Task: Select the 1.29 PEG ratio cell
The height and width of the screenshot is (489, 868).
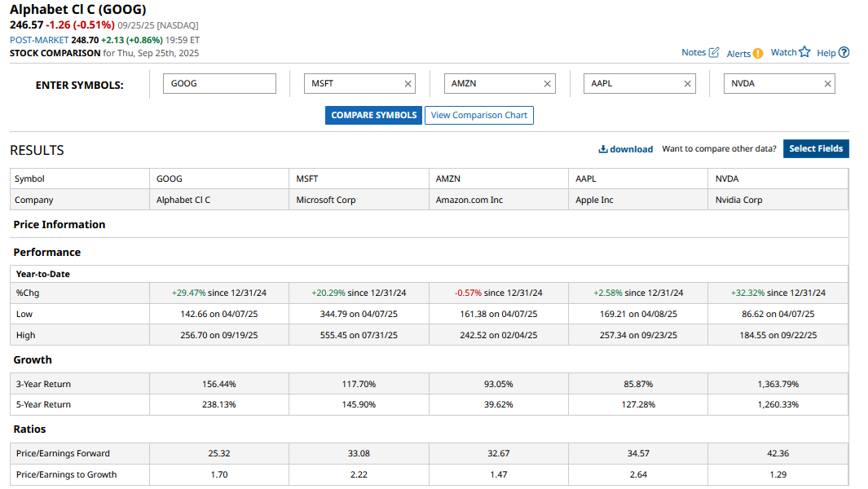Action: (778, 474)
